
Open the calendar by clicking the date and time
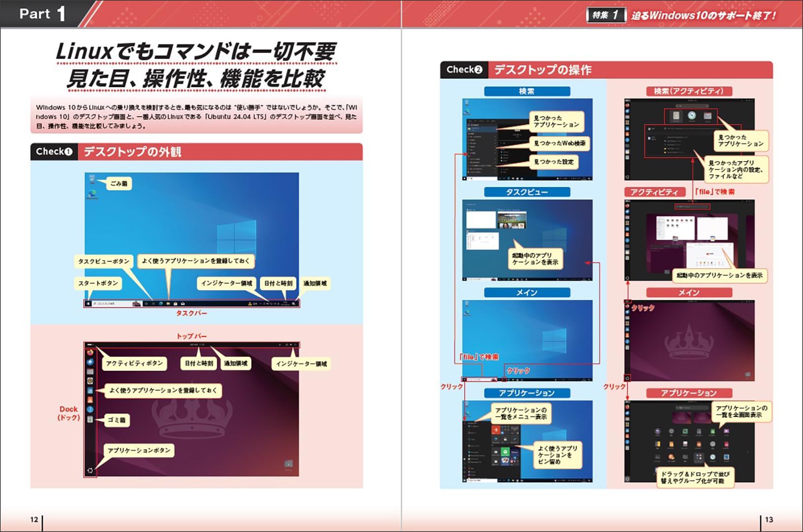coord(286,303)
